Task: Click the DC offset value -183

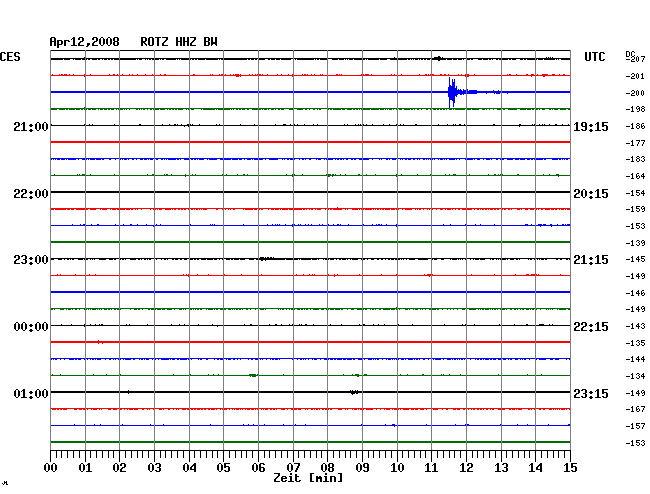Action: [635, 159]
